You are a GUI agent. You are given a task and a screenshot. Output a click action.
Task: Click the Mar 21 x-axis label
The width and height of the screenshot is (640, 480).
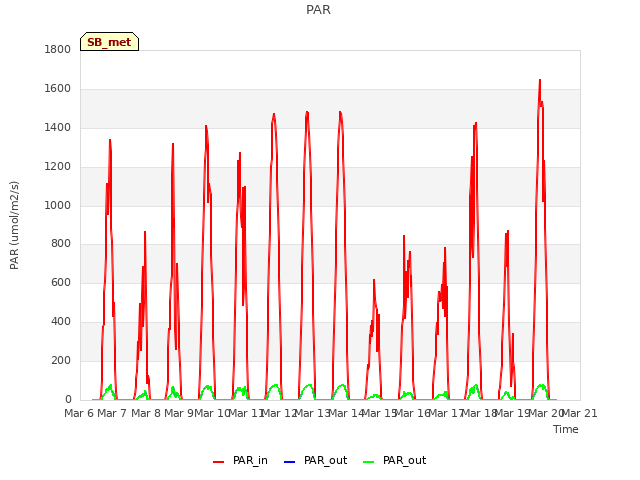click(579, 413)
